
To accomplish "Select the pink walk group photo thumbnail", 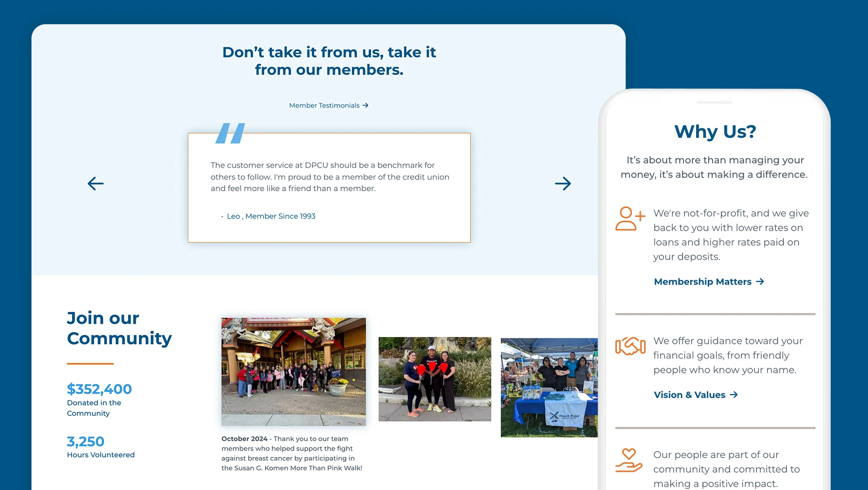I will point(293,372).
